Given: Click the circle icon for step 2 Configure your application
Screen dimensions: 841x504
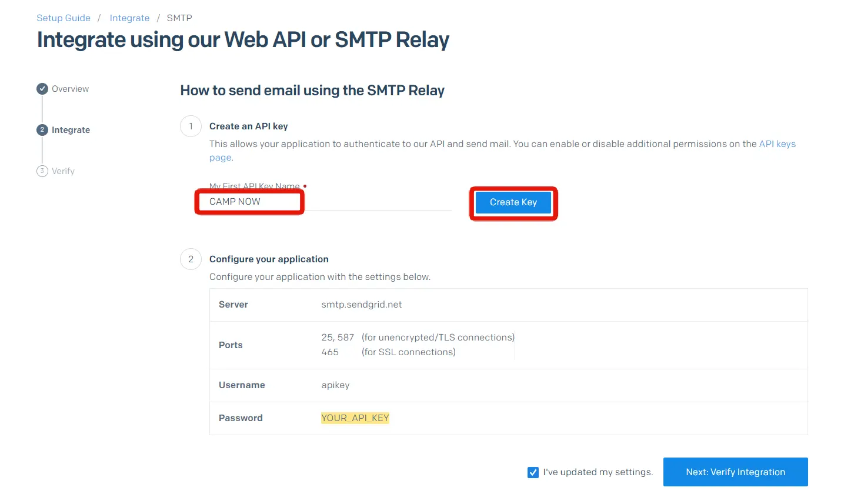Looking at the screenshot, I should point(190,259).
